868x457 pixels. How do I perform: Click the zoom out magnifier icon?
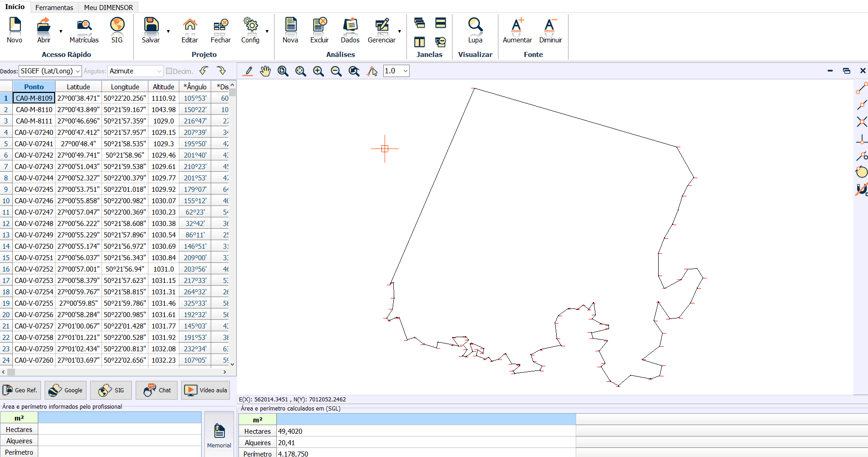(x=336, y=71)
